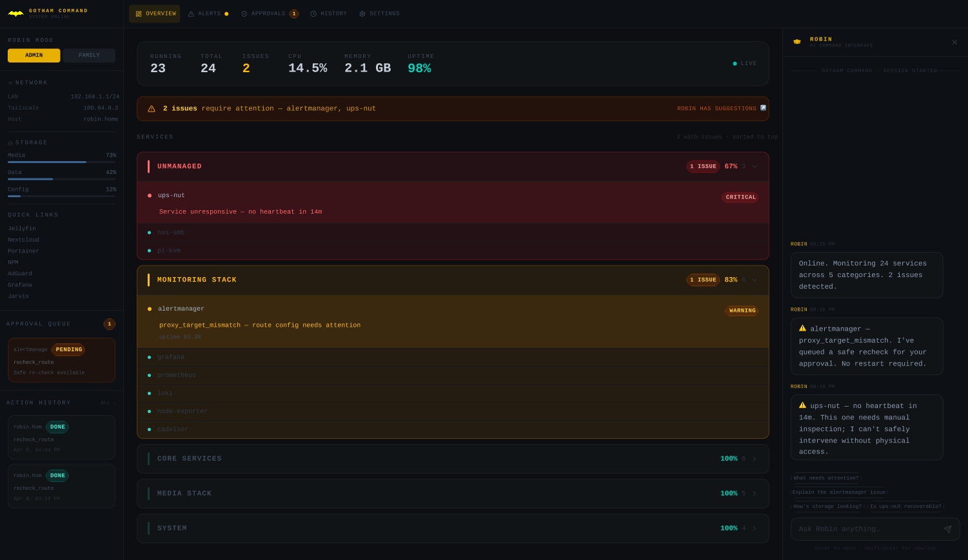Click the red status dot beside ups-nut
Screen dimensions: 968x560
(x=150, y=195)
